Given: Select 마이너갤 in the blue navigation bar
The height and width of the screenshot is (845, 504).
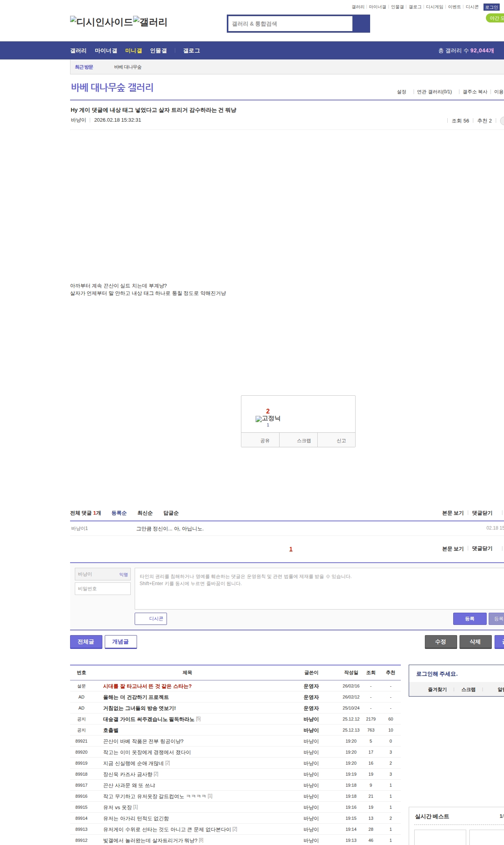Looking at the screenshot, I should click(x=106, y=51).
